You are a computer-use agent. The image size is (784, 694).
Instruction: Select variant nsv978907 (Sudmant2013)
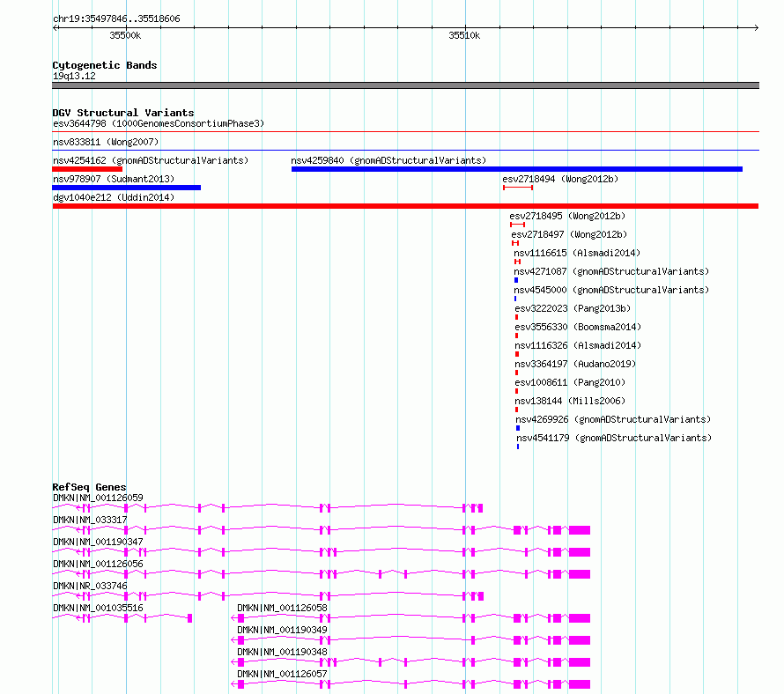click(114, 179)
